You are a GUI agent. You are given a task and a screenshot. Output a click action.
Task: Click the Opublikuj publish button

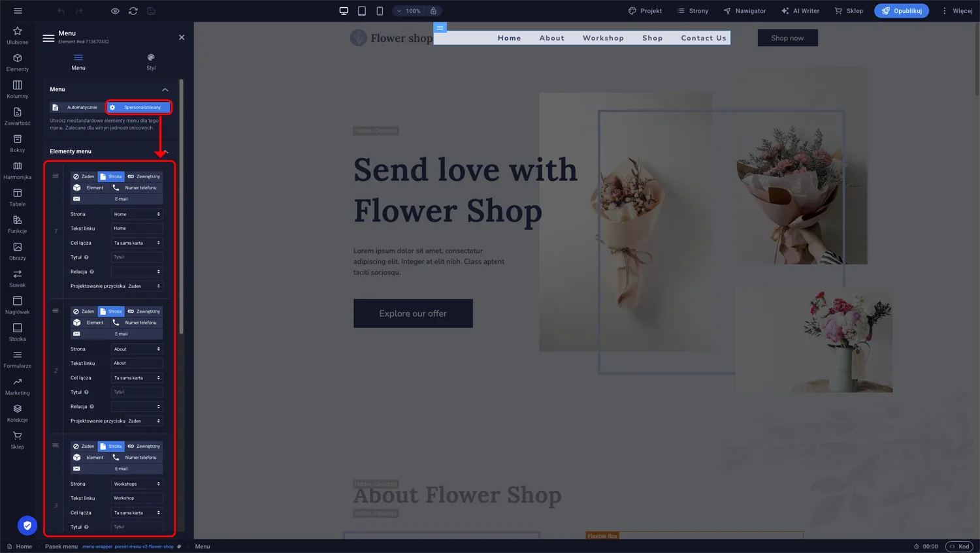901,11
